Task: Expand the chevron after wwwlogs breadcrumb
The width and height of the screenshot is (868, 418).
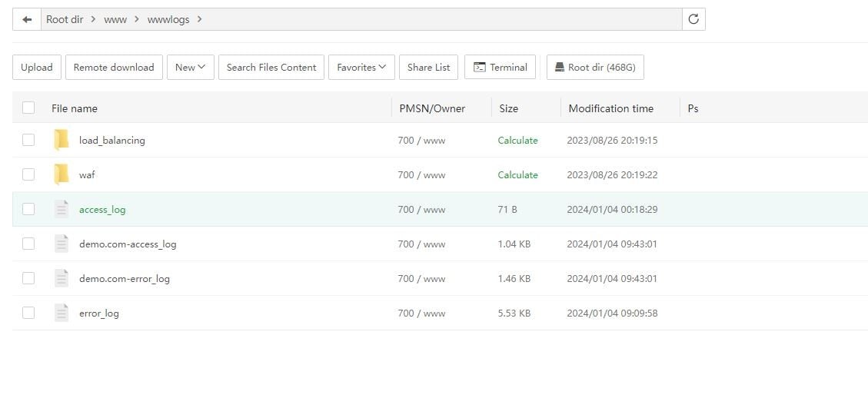Action: click(x=199, y=19)
